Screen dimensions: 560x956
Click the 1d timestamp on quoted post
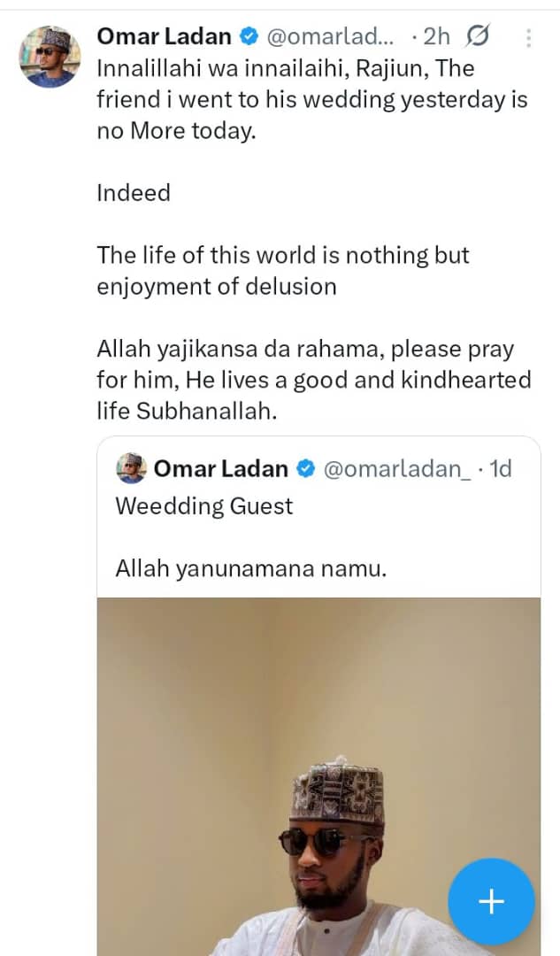(x=501, y=468)
